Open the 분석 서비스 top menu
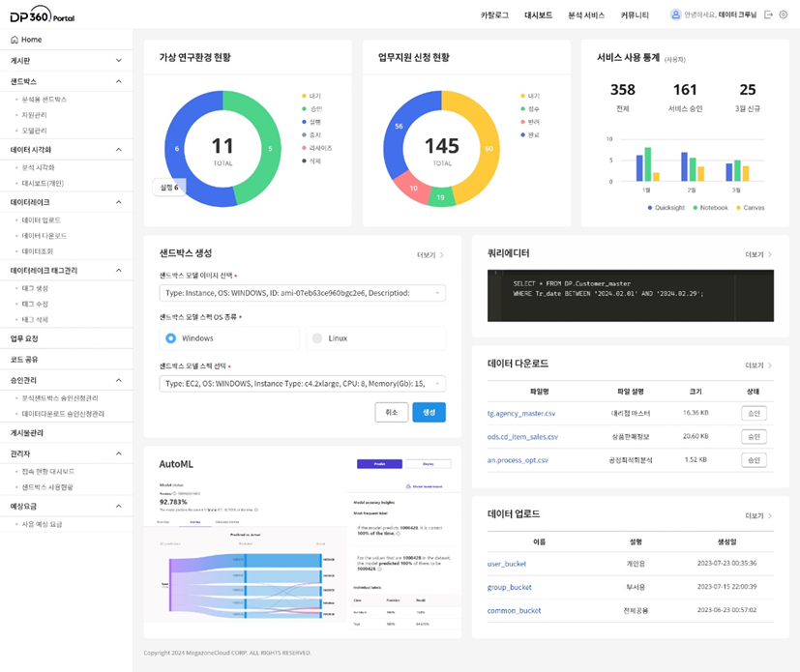800x672 pixels. pyautogui.click(x=586, y=15)
